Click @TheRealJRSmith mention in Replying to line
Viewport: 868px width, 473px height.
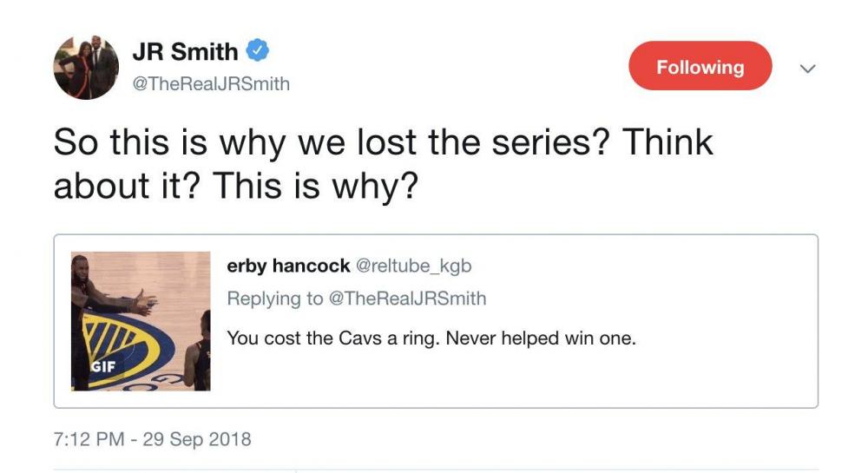coord(407,299)
